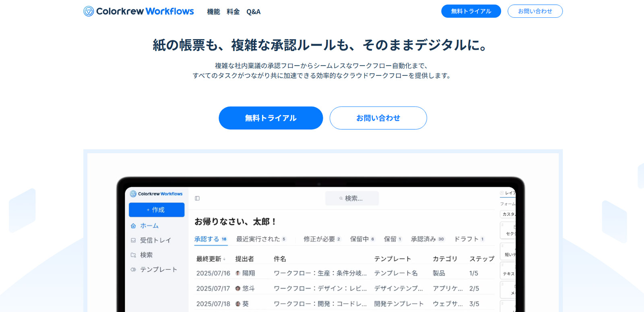Click the avatar of 陽翔

(238, 273)
